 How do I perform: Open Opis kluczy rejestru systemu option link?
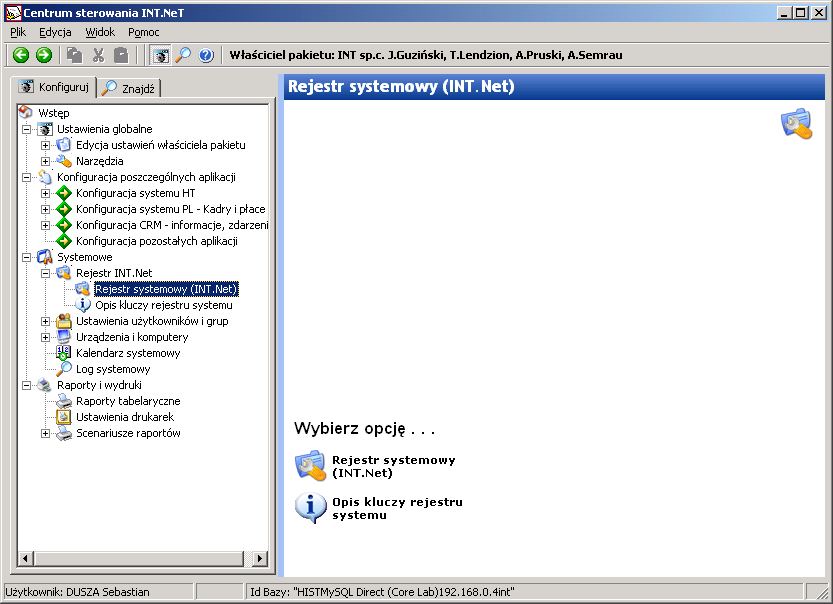coord(397,508)
